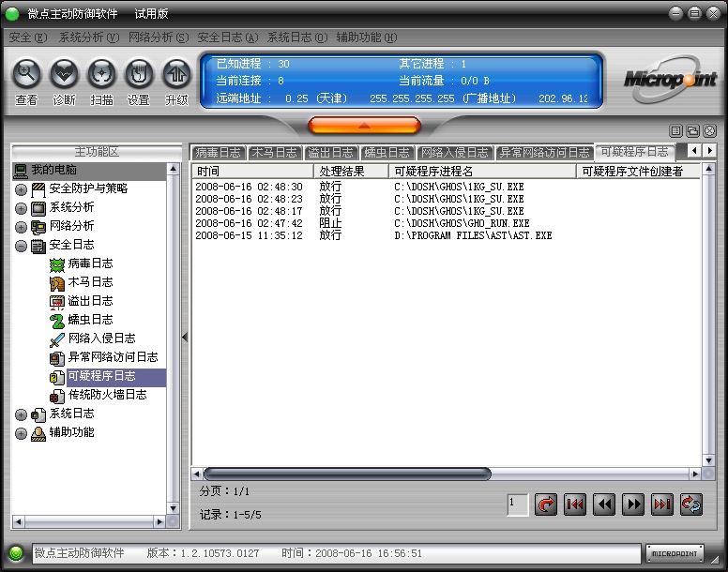Click the 升级 upgrade icon
Image resolution: width=728 pixels, height=572 pixels.
click(176, 75)
